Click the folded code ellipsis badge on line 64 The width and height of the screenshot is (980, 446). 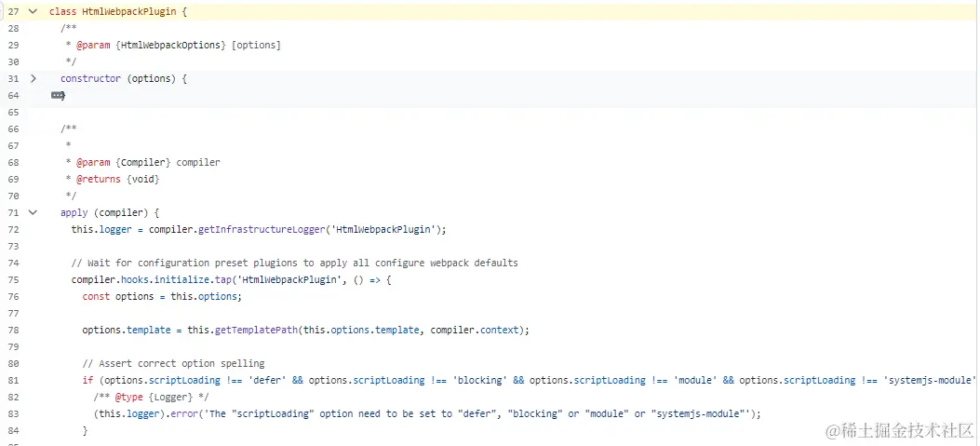pyautogui.click(x=57, y=95)
